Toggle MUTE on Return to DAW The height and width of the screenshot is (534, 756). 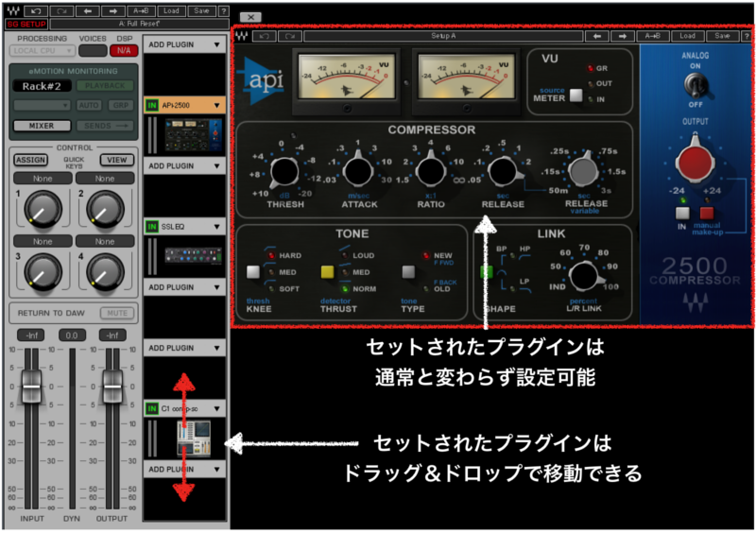tap(117, 313)
